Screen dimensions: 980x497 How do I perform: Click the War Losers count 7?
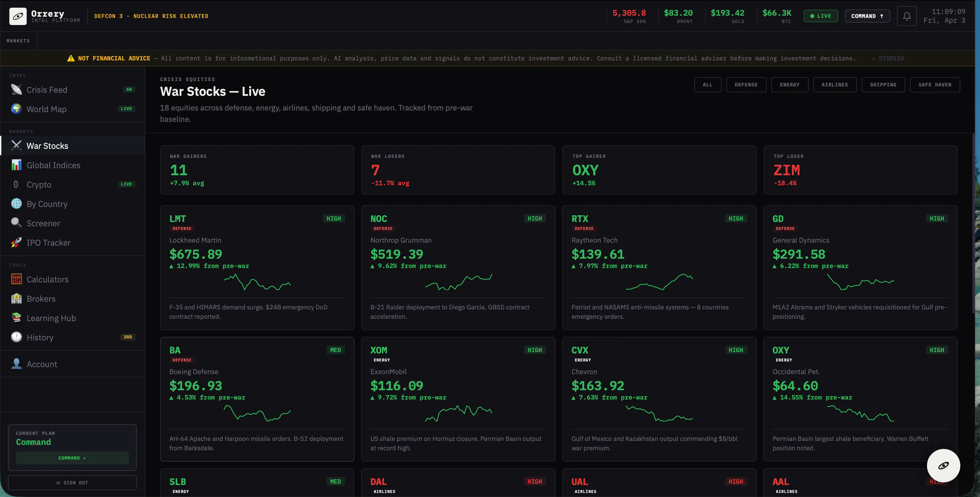[x=375, y=170]
